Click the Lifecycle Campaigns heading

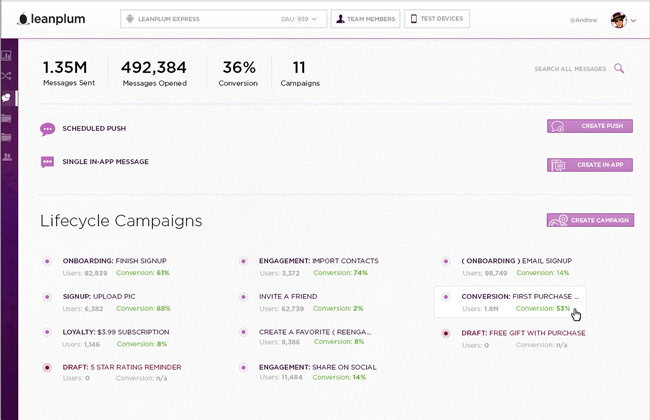pyautogui.click(x=121, y=221)
